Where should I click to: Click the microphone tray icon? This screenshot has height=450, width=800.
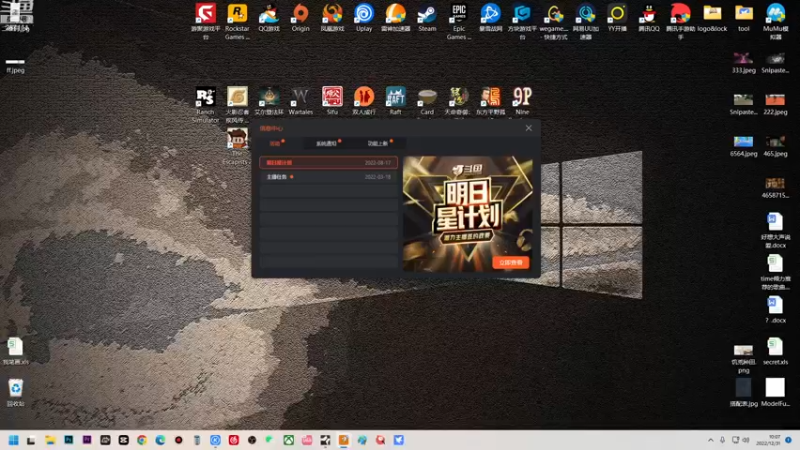(722, 440)
